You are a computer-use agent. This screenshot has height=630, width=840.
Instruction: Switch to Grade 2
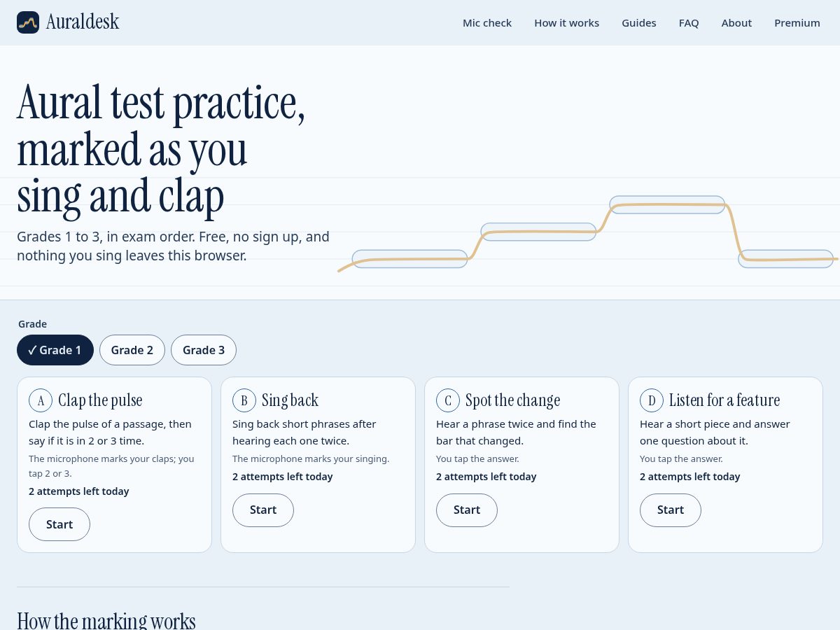click(132, 350)
